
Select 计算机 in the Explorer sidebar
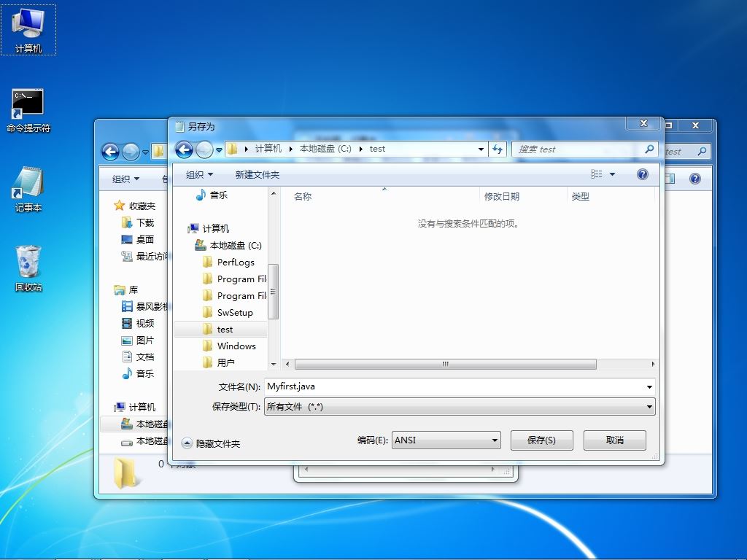click(x=135, y=407)
